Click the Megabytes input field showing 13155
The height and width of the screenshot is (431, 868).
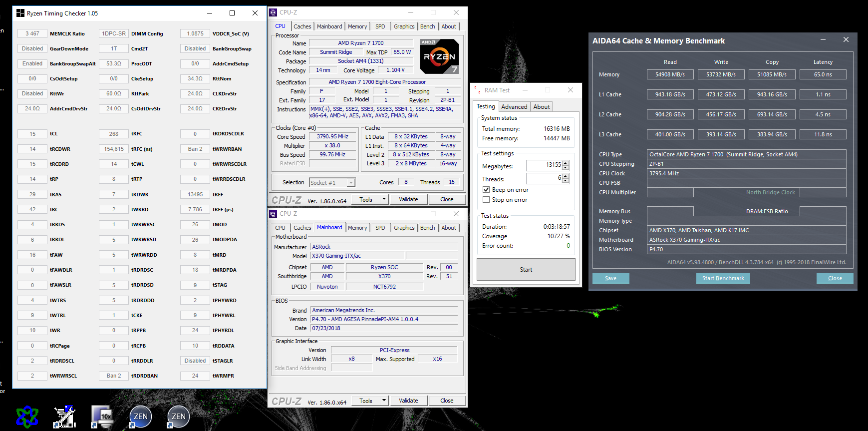[544, 165]
